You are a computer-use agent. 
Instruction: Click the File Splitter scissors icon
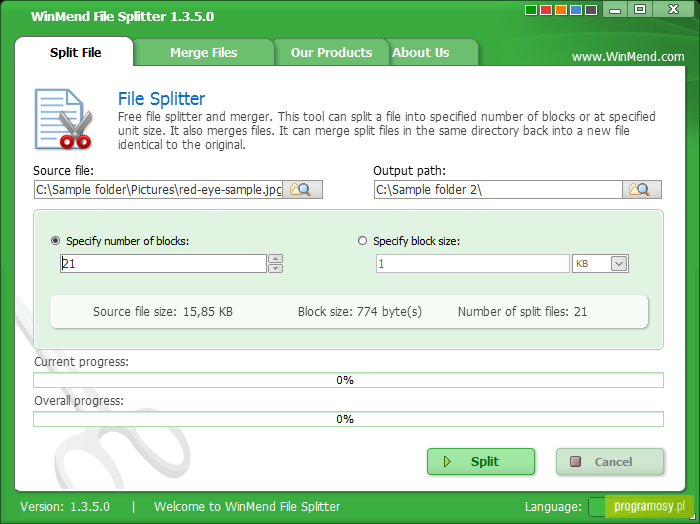64,119
